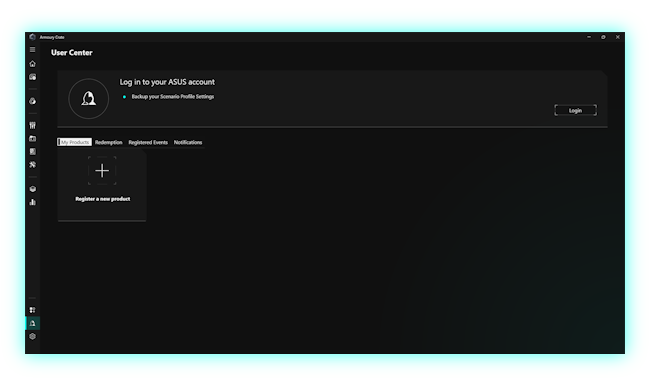The image size is (650, 387).
Task: Open the sliders icon in sidebar
Action: [32, 125]
